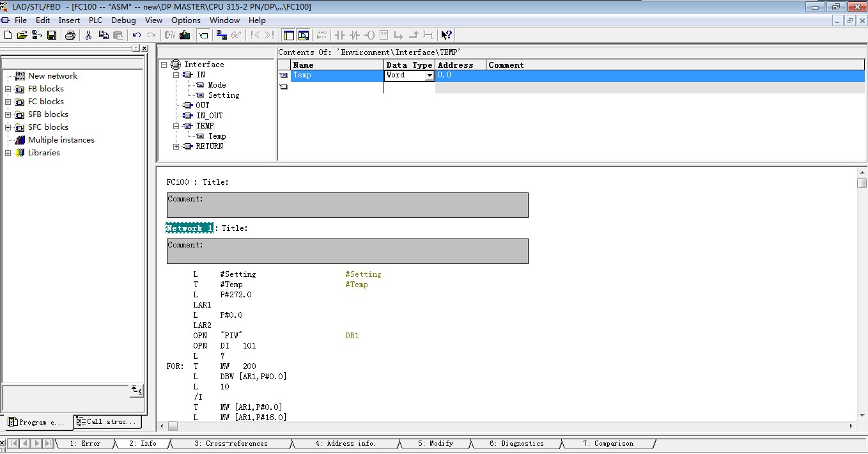Image resolution: width=868 pixels, height=454 pixels.
Task: Click the Print icon in toolbar
Action: click(70, 35)
